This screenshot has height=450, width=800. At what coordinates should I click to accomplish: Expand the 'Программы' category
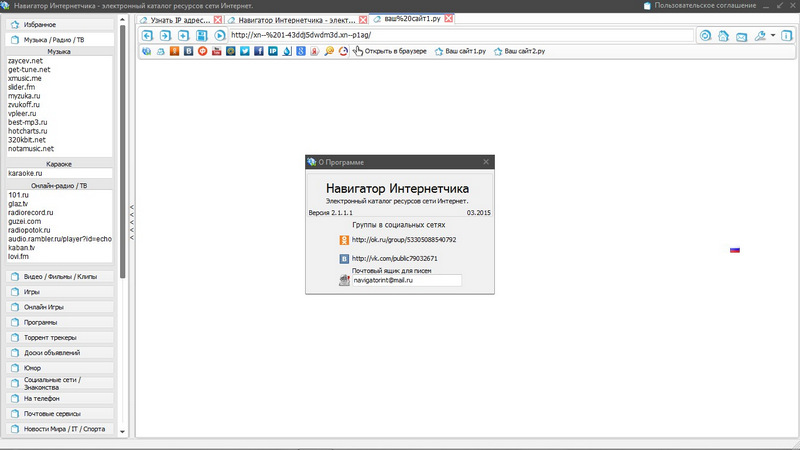(60, 322)
